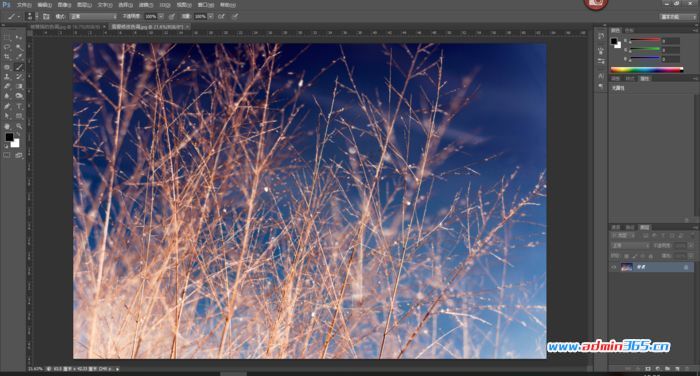Click the background layer thumbnail

627,267
